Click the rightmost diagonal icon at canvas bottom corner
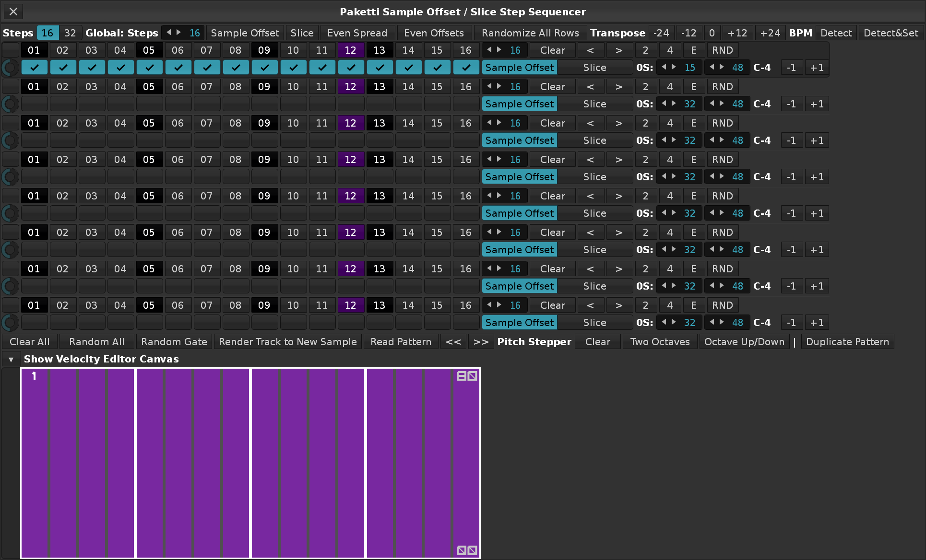 pyautogui.click(x=473, y=550)
